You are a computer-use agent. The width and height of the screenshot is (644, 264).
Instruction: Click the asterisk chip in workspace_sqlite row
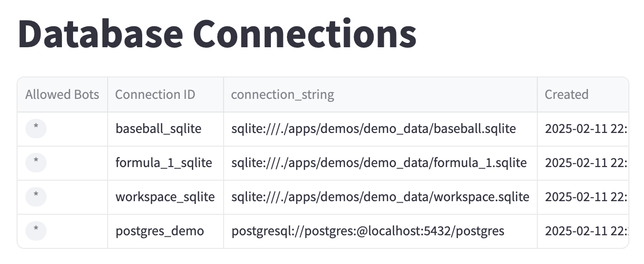pos(36,197)
